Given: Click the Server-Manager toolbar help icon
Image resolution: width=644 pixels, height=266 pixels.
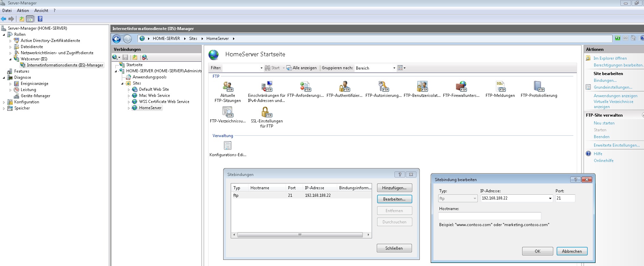Looking at the screenshot, I should pos(40,19).
